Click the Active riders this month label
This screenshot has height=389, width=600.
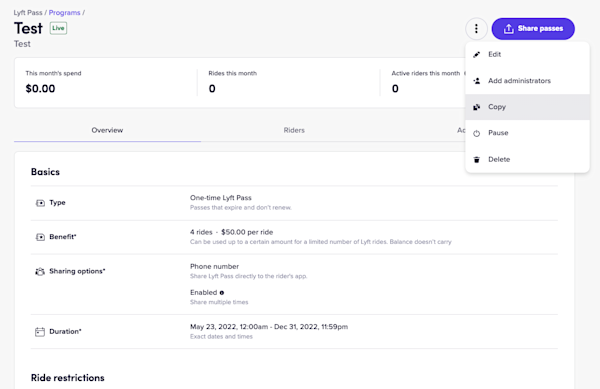[426, 73]
